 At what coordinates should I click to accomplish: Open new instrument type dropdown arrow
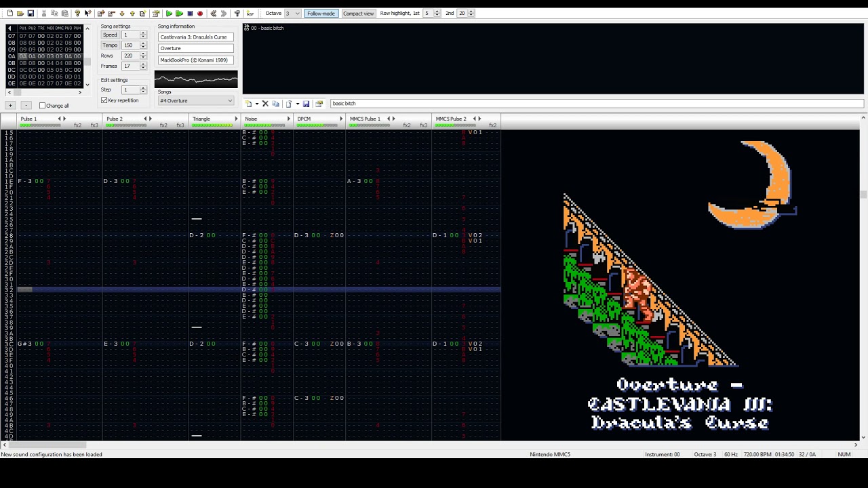(x=257, y=104)
